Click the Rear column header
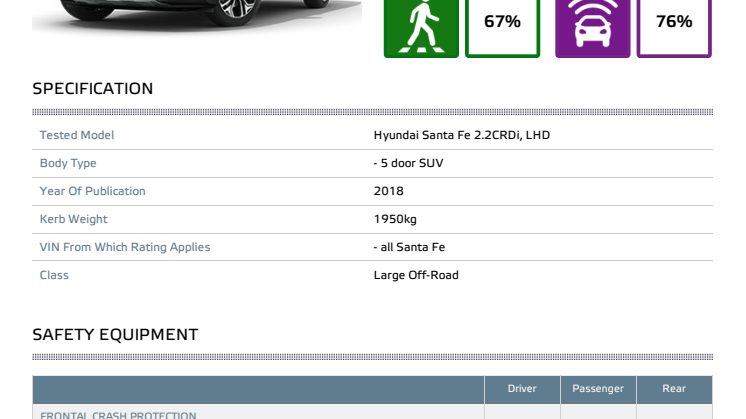 coord(674,389)
